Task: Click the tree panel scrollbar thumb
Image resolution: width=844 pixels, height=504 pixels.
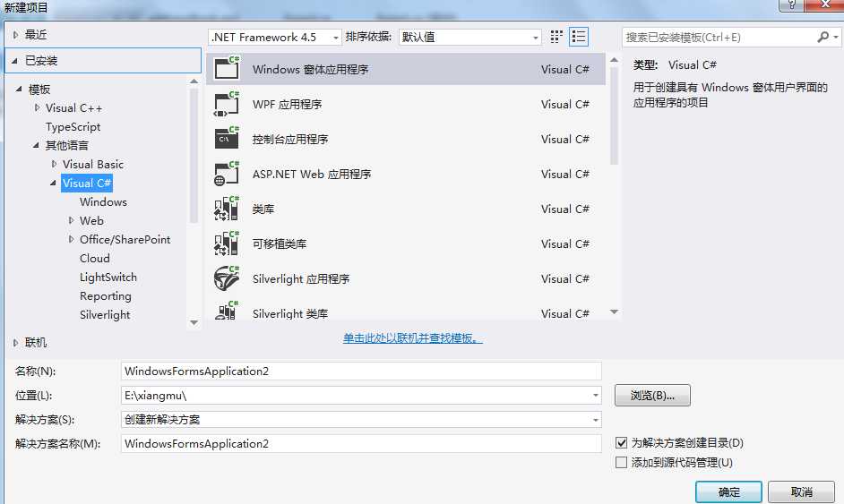Action: pos(194,156)
